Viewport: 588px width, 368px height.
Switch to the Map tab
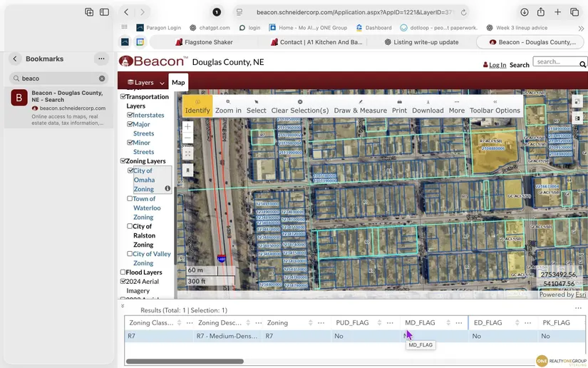[x=178, y=83]
